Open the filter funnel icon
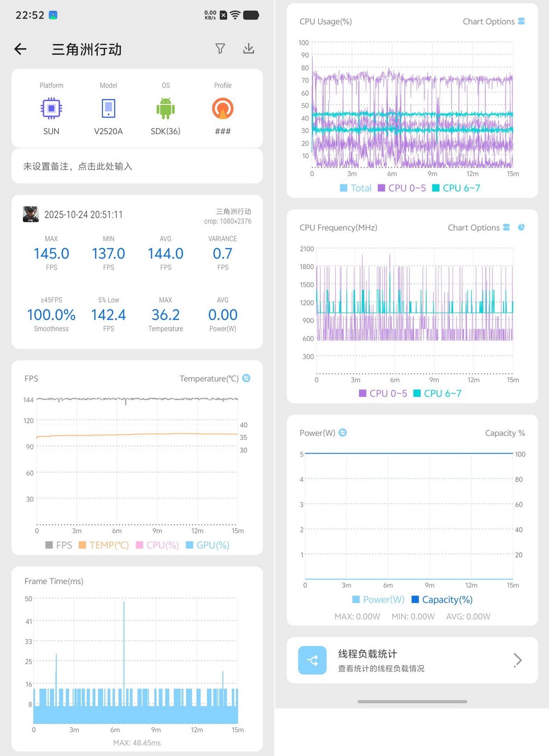 tap(220, 49)
